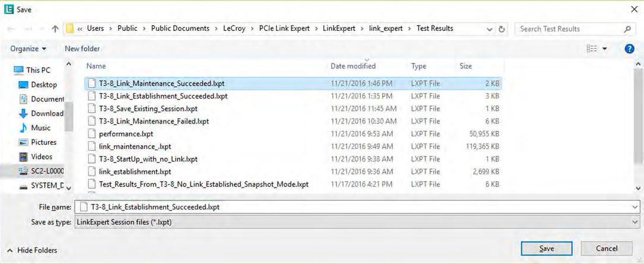Click navigation pane scroll-down arrow
The image size is (644, 264).
69,189
